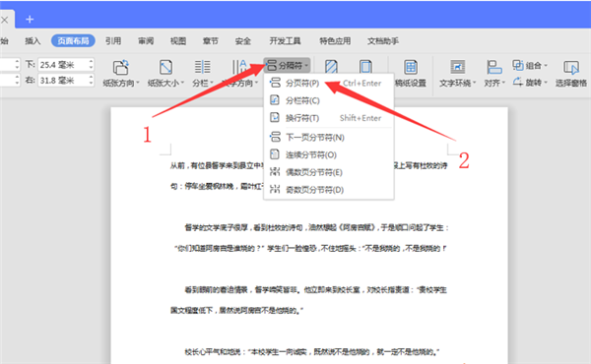591x364 pixels.
Task: Expand the 纸张方向 dropdown arrow
Action: (x=138, y=84)
